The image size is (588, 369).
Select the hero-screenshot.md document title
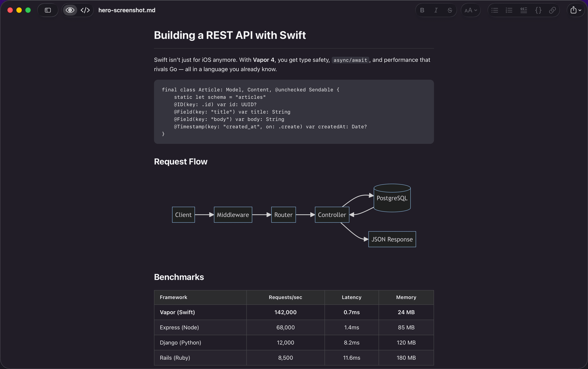[126, 10]
